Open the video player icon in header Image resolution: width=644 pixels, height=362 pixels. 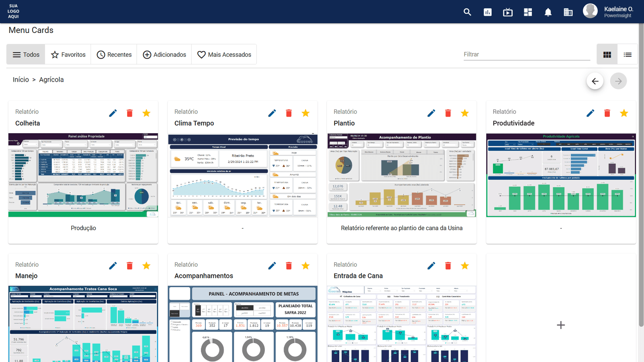click(x=508, y=12)
